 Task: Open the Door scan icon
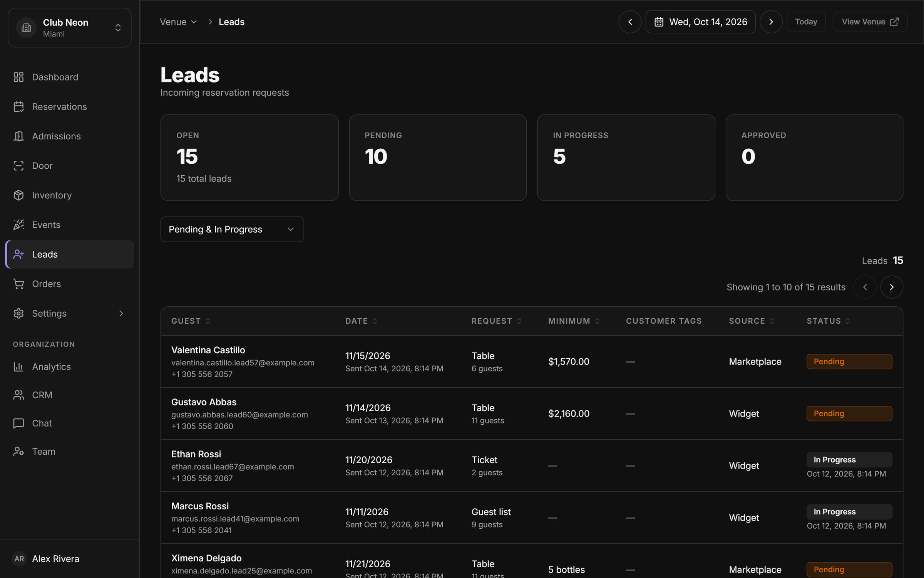point(18,166)
